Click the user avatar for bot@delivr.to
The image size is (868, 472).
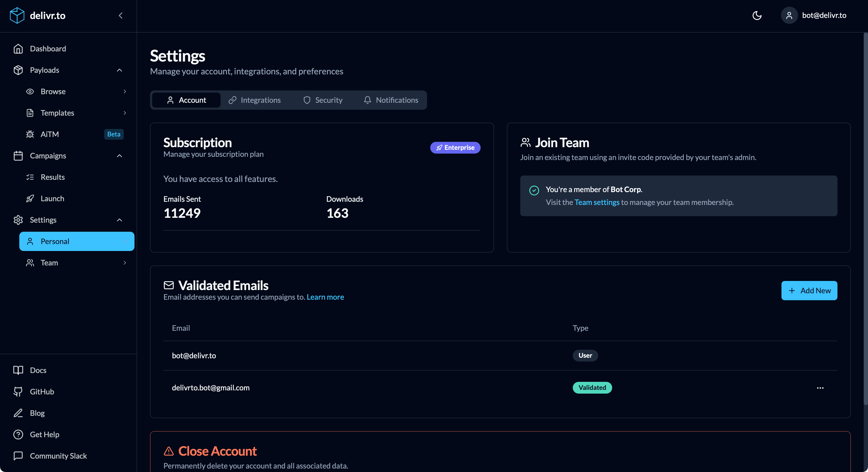coord(789,15)
